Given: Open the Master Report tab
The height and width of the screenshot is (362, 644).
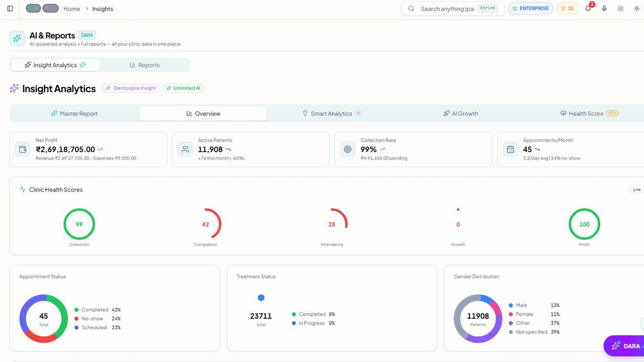Looking at the screenshot, I should pos(74,113).
